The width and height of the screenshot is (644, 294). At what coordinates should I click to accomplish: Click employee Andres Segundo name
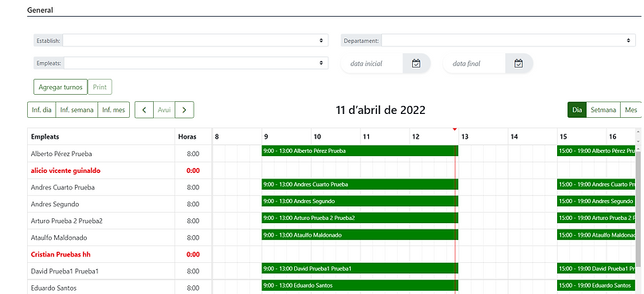click(55, 204)
